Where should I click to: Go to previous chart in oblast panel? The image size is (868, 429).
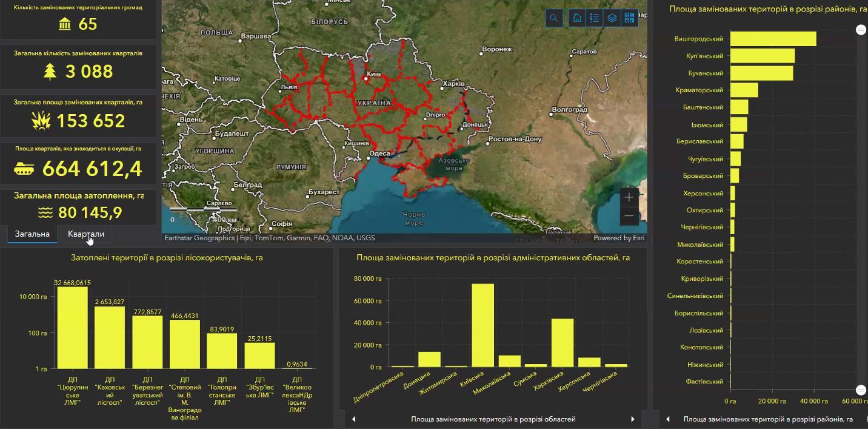pyautogui.click(x=354, y=419)
